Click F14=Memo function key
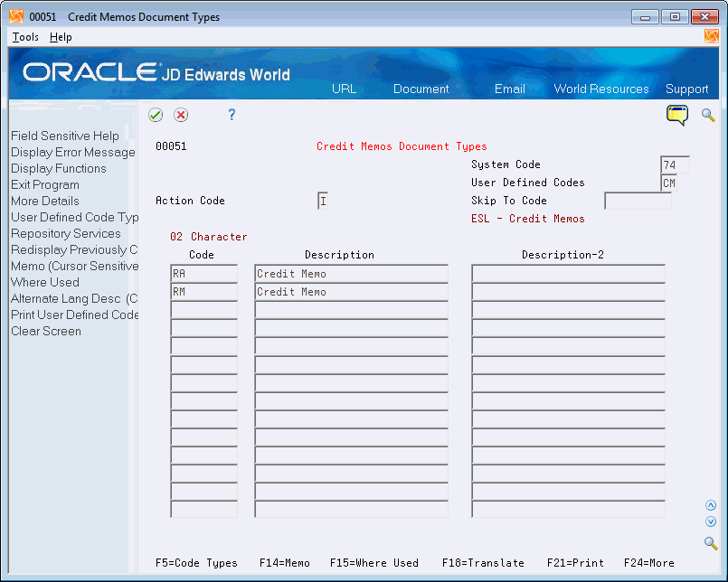 point(285,563)
